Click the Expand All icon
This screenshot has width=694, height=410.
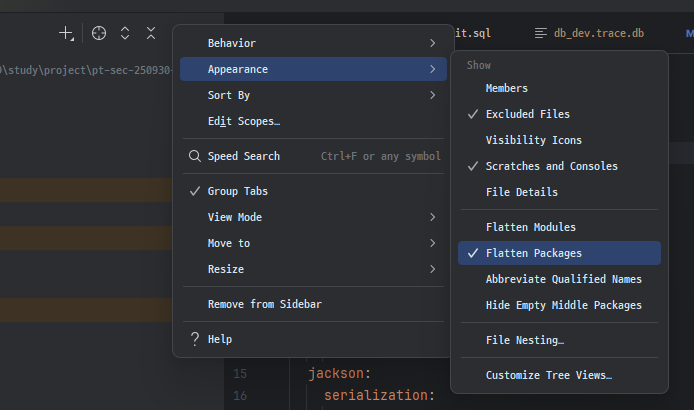coord(125,33)
